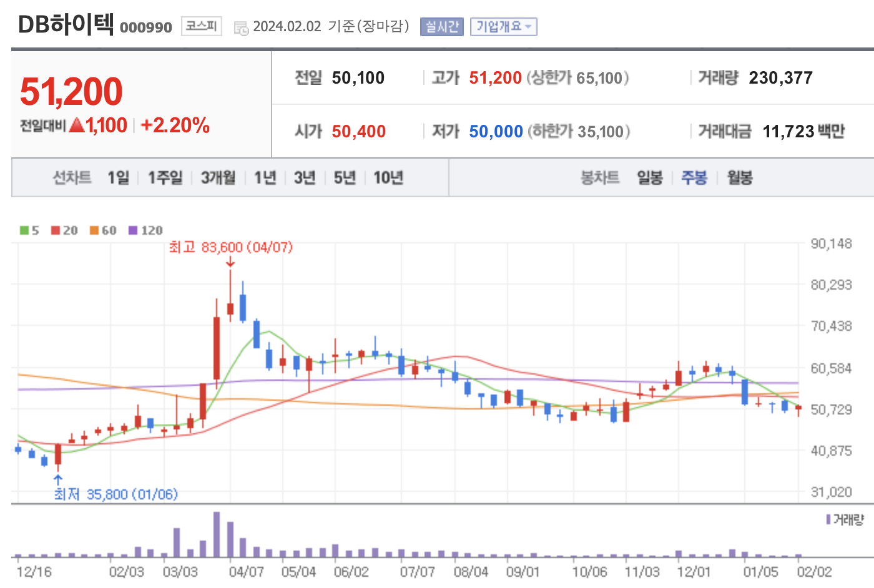Click the stock code 000990

click(x=146, y=27)
